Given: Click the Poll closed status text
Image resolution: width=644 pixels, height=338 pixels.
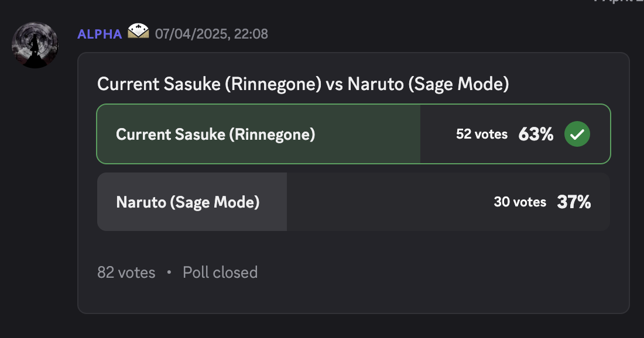Looking at the screenshot, I should pos(220,273).
